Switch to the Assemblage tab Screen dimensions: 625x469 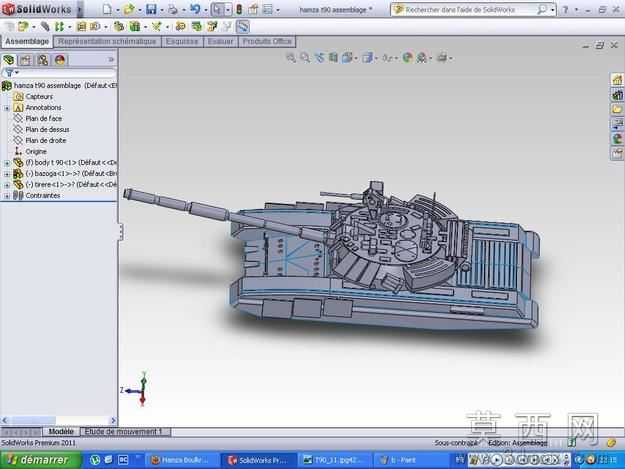(27, 41)
